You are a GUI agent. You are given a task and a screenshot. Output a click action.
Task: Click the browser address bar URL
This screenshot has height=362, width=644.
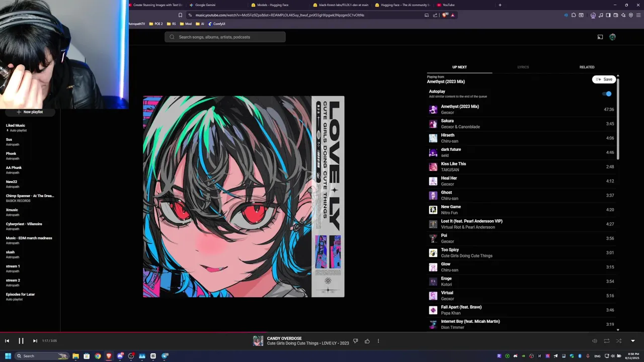pyautogui.click(x=280, y=15)
